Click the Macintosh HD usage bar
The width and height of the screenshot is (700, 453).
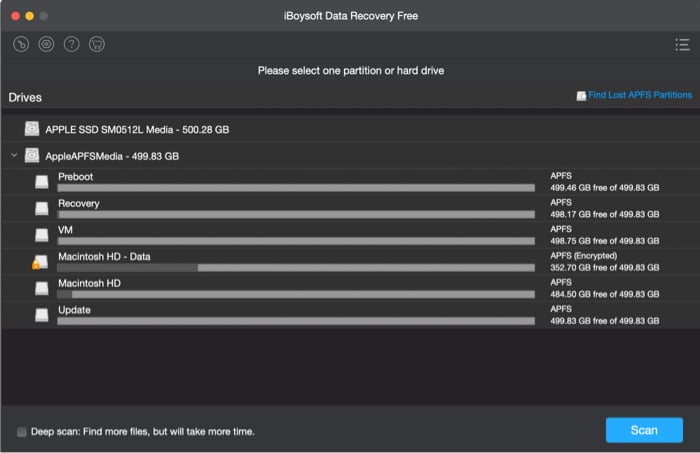coord(296,295)
